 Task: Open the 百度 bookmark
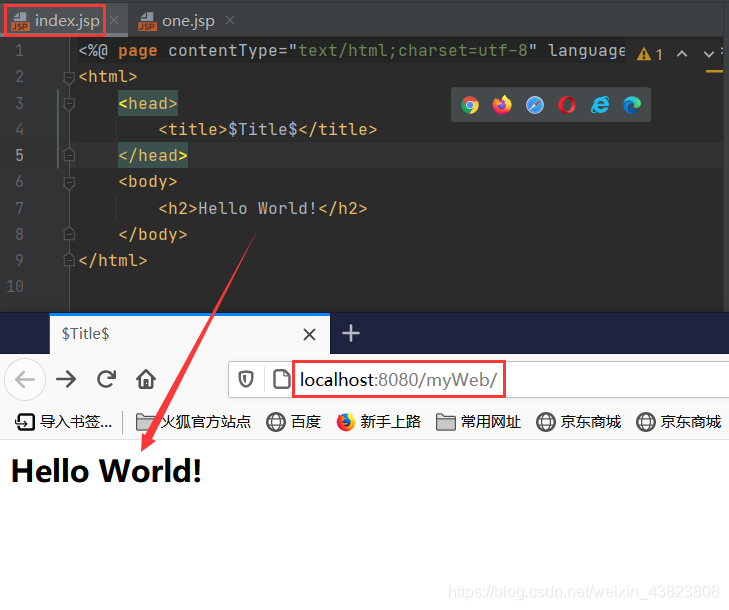coord(294,422)
